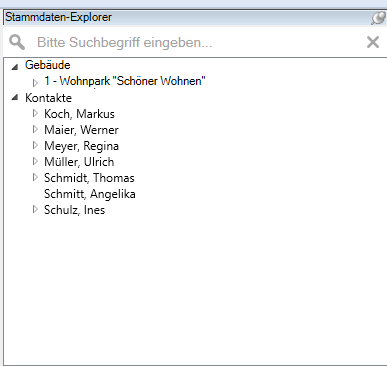Expand the Schulz, Ines contact
Screen dimensions: 387x366
click(35, 209)
